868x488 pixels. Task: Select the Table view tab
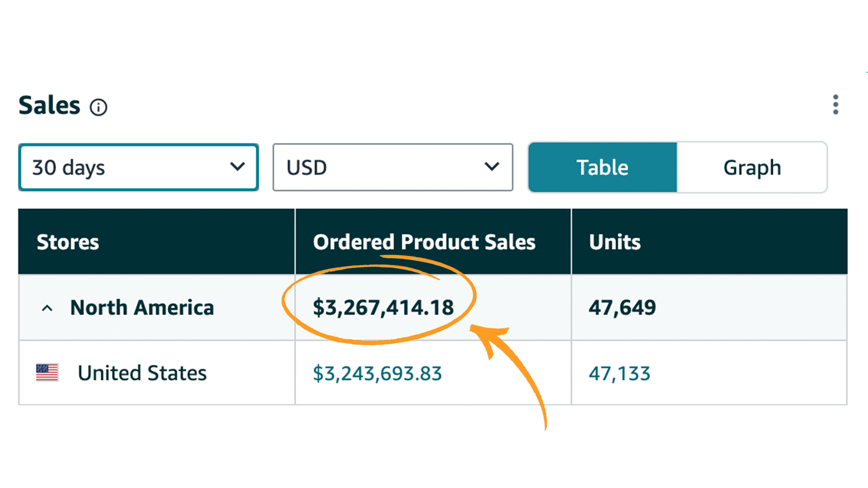[x=602, y=167]
